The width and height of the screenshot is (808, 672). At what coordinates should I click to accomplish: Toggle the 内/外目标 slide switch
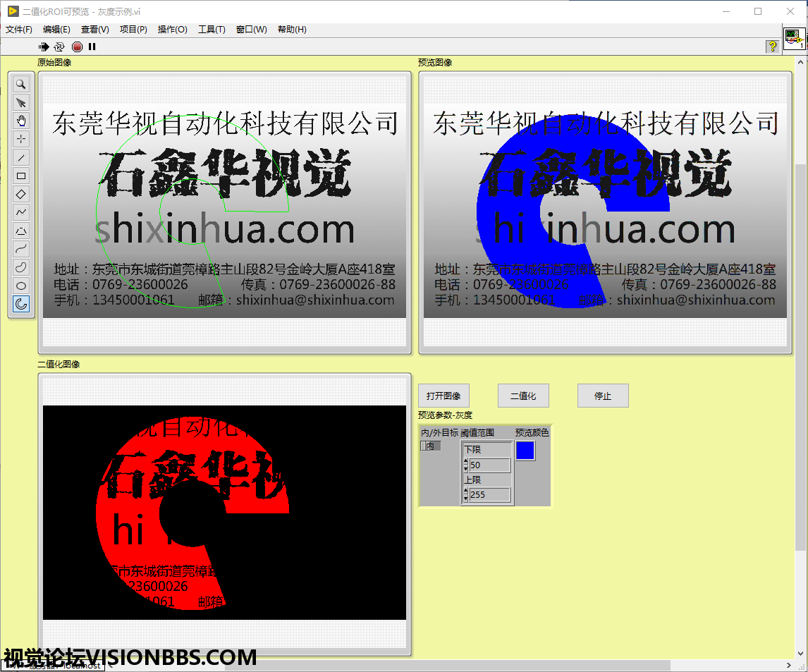pos(430,446)
